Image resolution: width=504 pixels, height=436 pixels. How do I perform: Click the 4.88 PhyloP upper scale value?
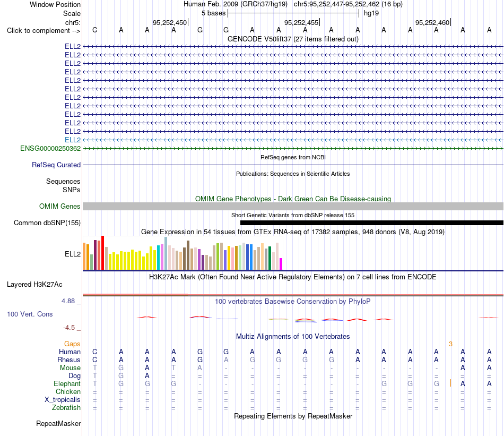(68, 301)
